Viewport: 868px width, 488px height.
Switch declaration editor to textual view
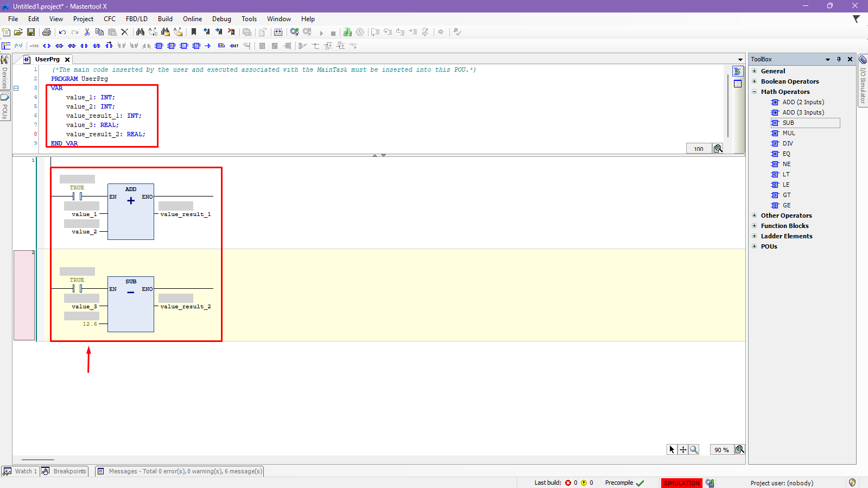click(x=738, y=72)
